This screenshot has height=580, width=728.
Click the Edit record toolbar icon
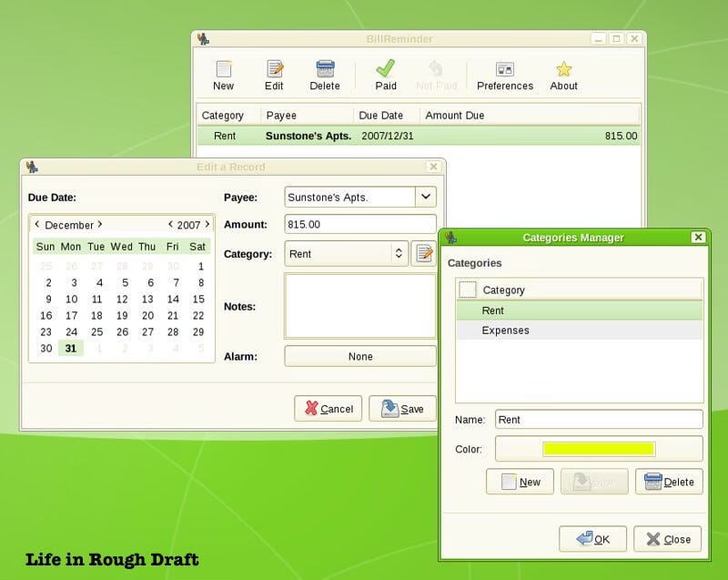tap(274, 75)
